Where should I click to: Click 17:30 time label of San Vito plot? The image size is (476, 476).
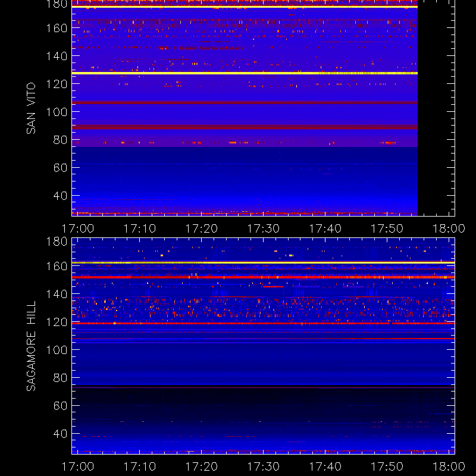264,228
